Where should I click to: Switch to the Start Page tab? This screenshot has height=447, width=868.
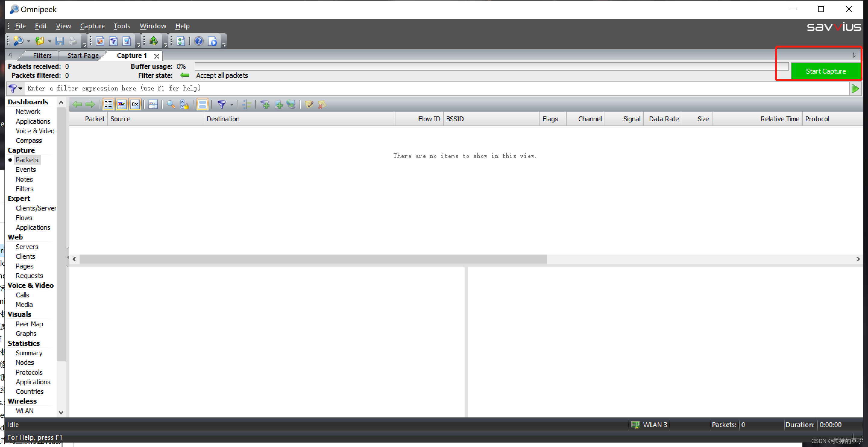[83, 55]
